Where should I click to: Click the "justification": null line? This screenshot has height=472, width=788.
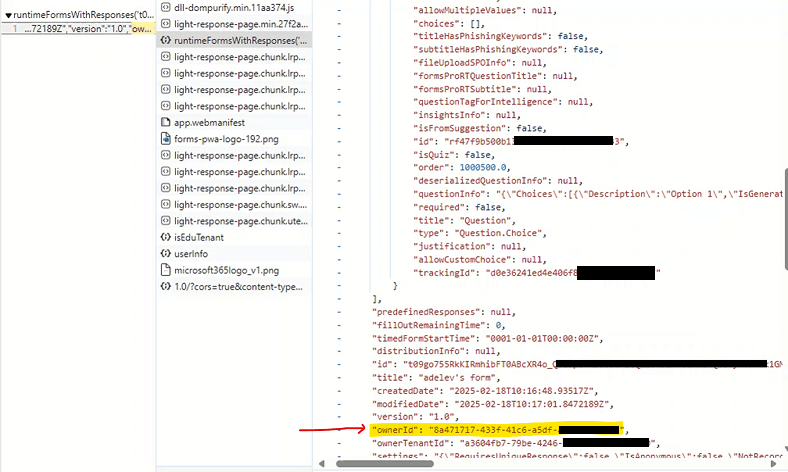coord(469,246)
